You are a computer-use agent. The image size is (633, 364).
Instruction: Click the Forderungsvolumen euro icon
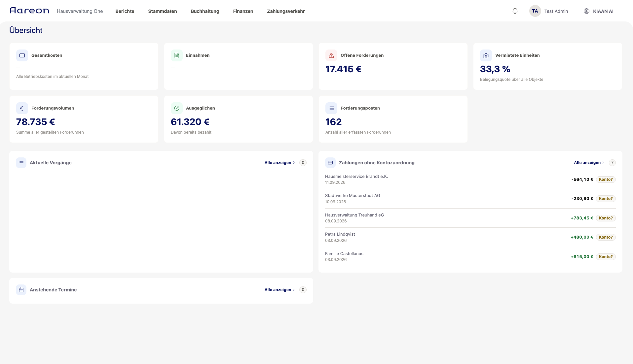tap(22, 108)
